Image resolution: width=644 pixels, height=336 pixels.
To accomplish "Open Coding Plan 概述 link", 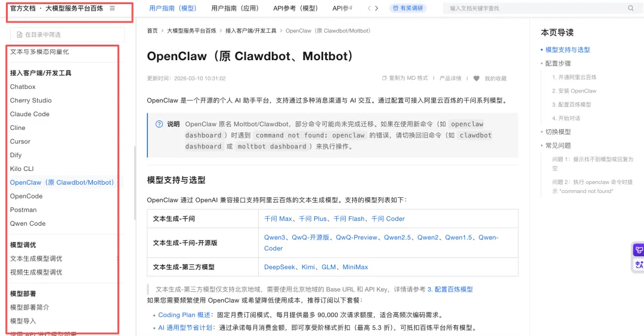I will [184, 315].
